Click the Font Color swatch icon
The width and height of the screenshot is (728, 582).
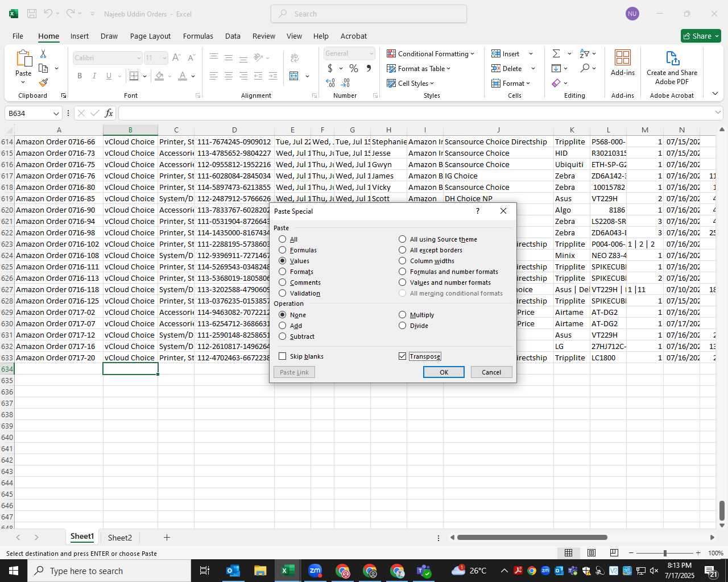[x=183, y=76]
